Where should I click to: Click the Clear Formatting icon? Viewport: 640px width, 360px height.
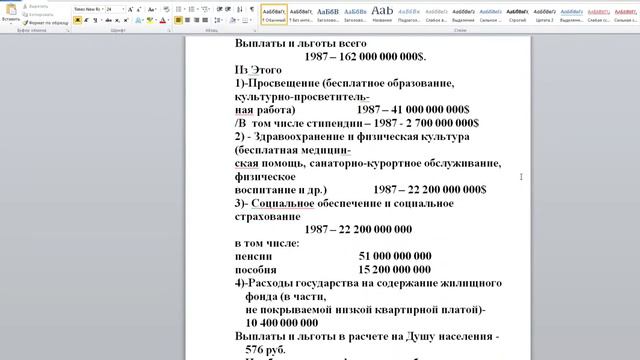166,9
